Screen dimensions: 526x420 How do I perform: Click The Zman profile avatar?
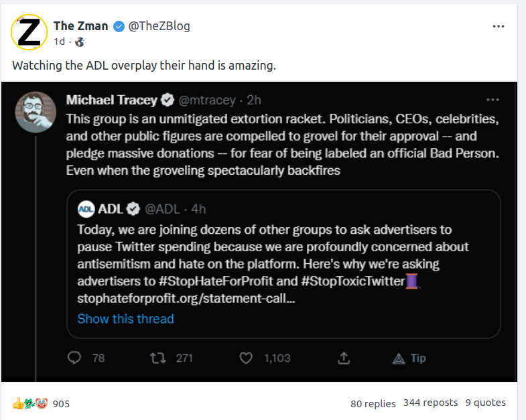[29, 31]
